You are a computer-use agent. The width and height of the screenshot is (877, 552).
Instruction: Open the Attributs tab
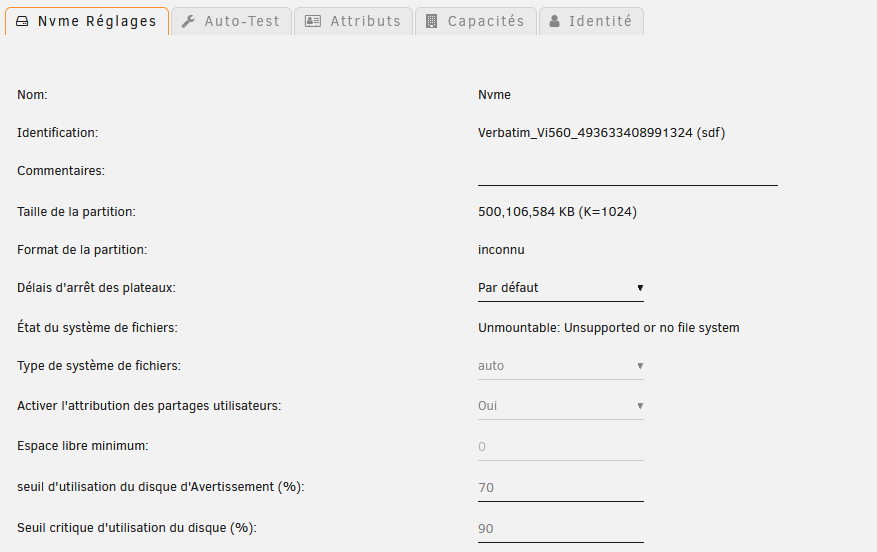coord(353,21)
